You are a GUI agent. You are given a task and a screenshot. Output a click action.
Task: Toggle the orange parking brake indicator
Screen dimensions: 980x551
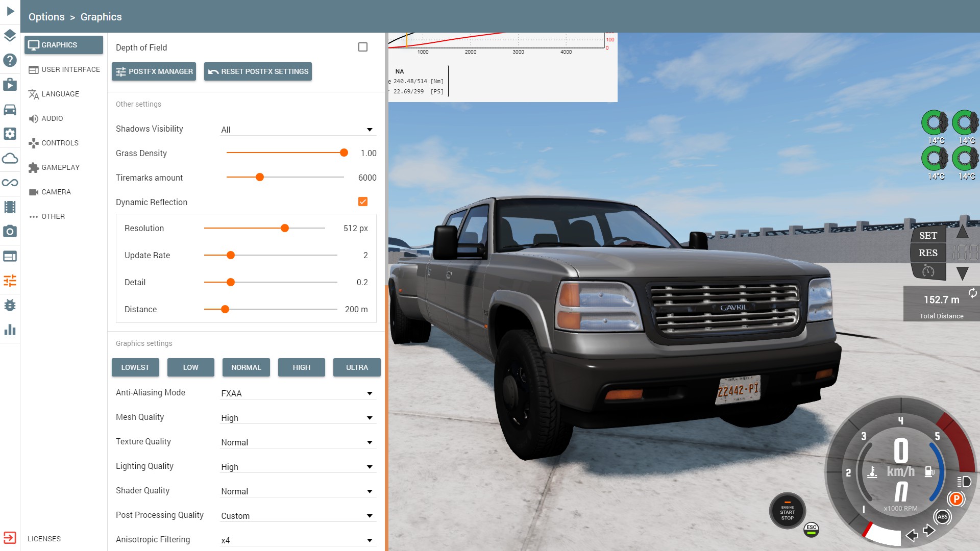click(x=956, y=499)
